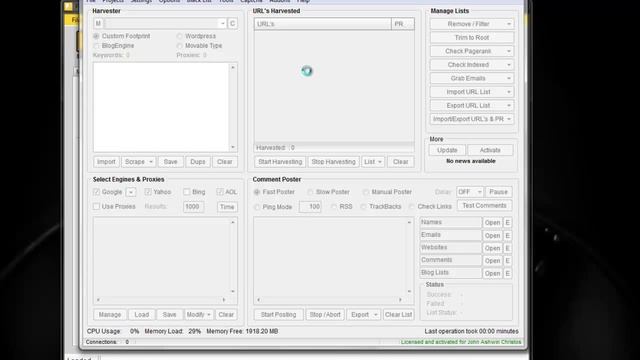The width and height of the screenshot is (640, 360).
Task: Click the PR column header
Action: (402, 24)
